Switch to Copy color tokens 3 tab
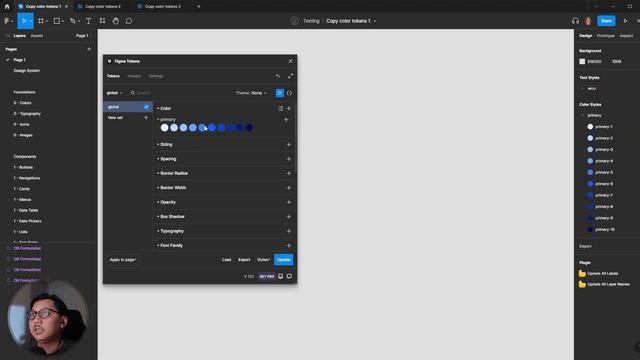This screenshot has height=360, width=640. pos(162,7)
